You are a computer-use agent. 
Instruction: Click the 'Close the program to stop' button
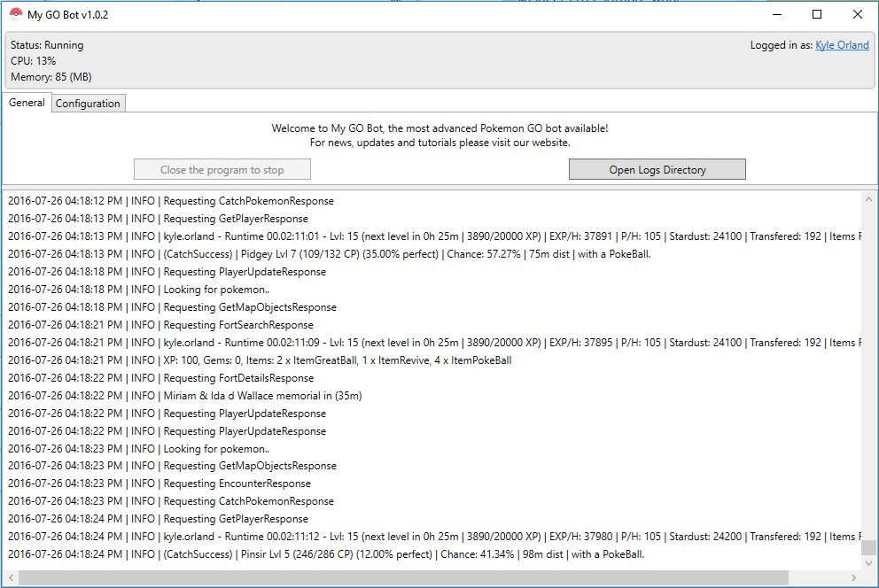coord(222,169)
